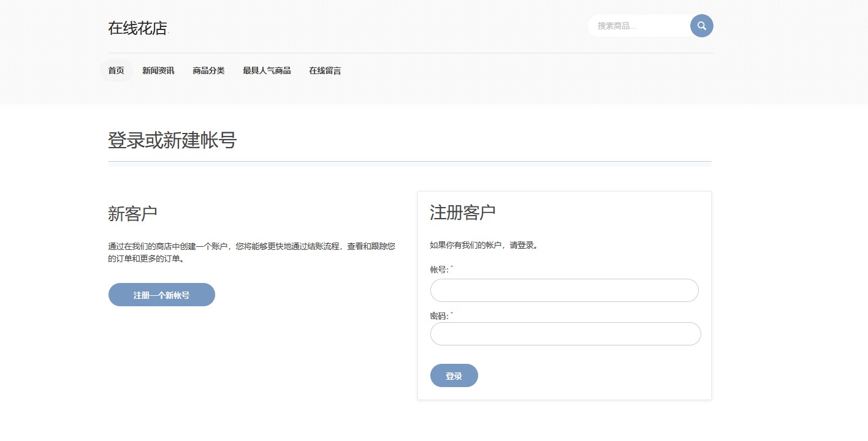This screenshot has height=441, width=868.
Task: Click the 密码 field label
Action: 440,316
